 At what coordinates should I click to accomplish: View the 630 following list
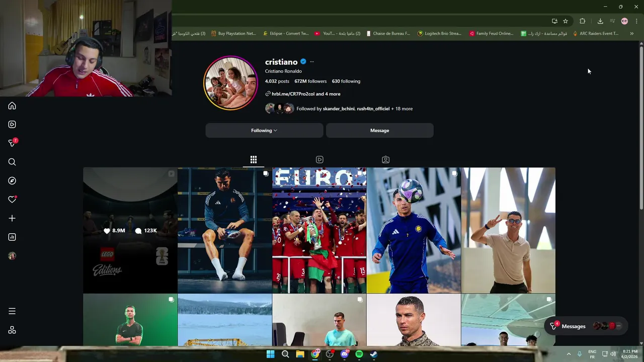[346, 81]
